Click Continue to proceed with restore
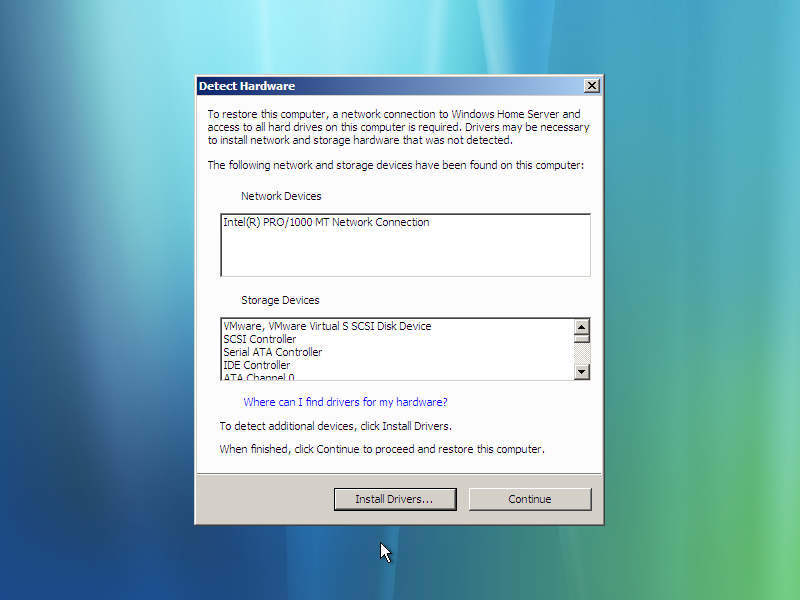 tap(530, 499)
